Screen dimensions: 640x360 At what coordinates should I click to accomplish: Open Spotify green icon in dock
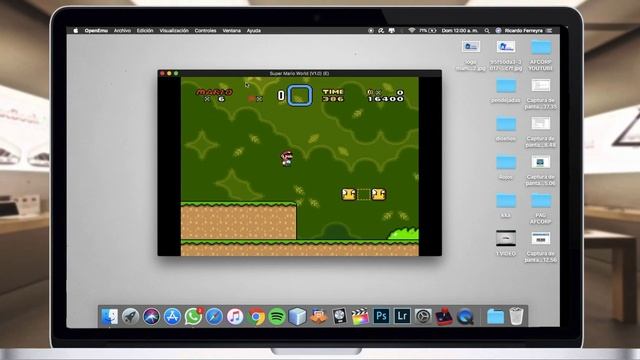tap(277, 316)
